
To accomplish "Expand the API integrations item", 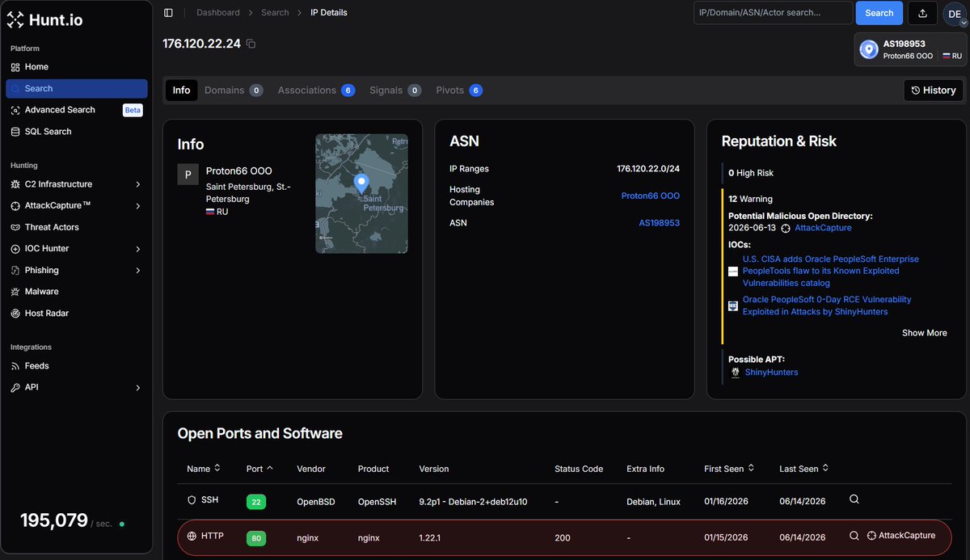I will pyautogui.click(x=77, y=388).
